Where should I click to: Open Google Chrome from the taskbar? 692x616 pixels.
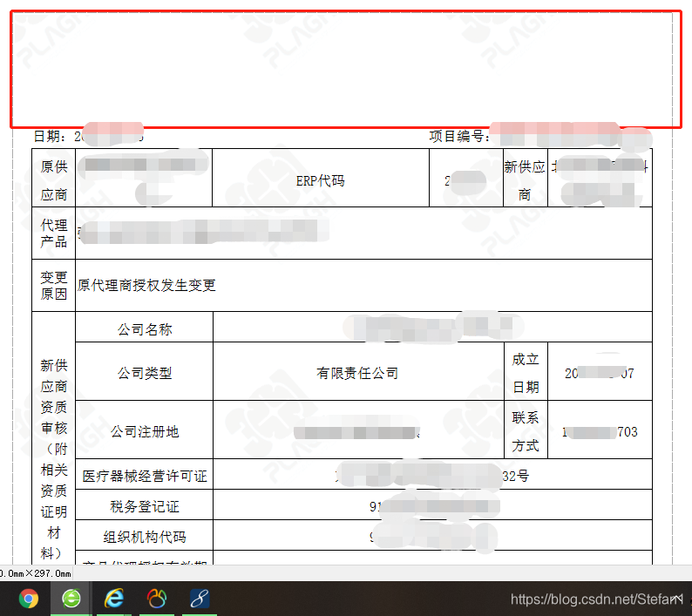coord(29,599)
